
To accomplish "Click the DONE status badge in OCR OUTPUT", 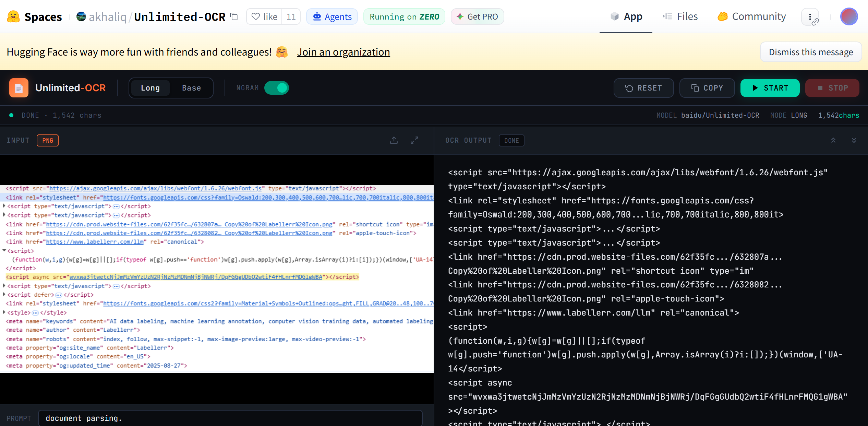I will 511,140.
